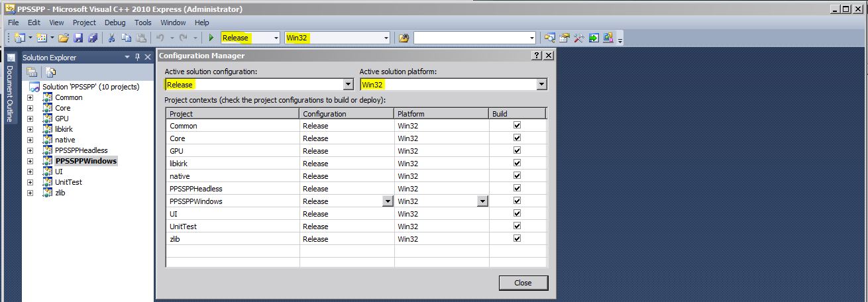The image size is (868, 302).
Task: Click the dialog's help question mark button
Action: pos(537,56)
